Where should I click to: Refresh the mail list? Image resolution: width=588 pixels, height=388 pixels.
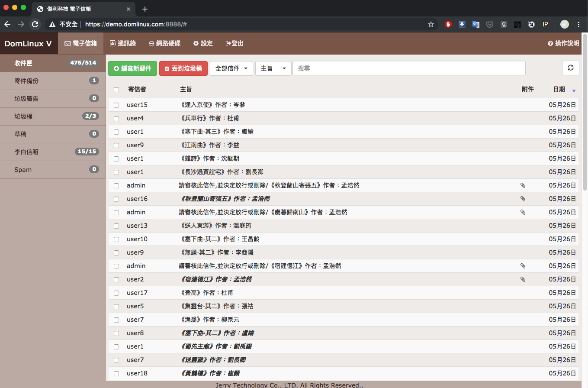pos(570,68)
